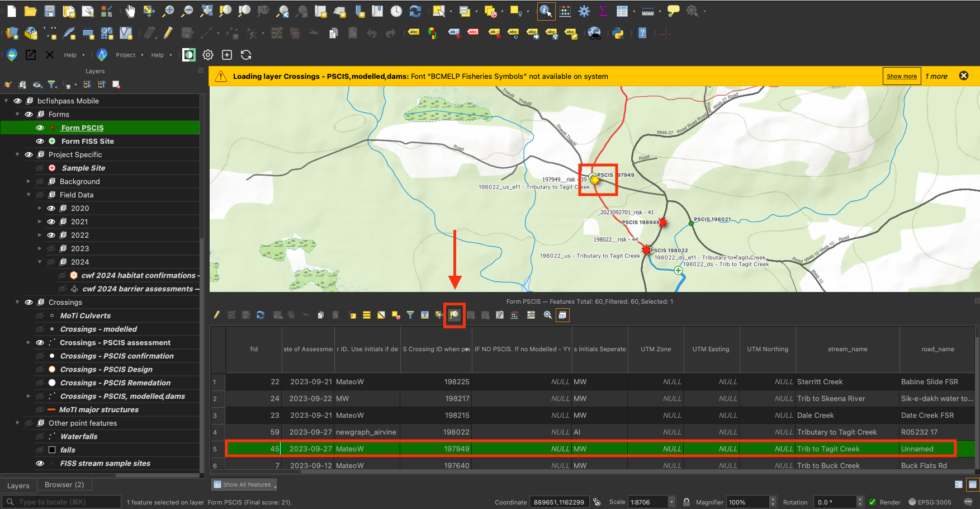Open a project using the folder icon
The image size is (980, 509).
coord(31,11)
